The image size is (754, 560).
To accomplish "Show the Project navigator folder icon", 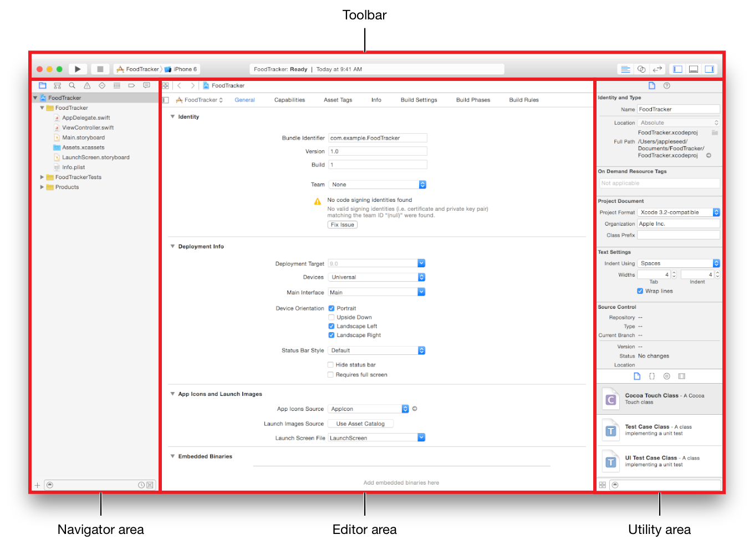I will pyautogui.click(x=43, y=85).
